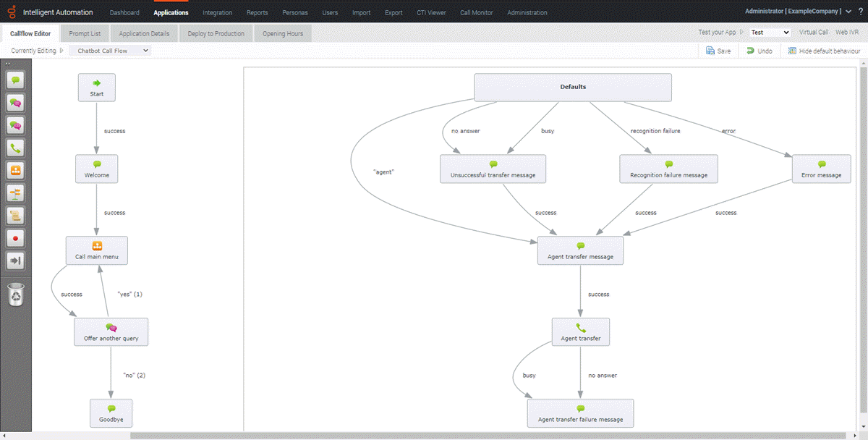
Task: Click the Undo button
Action: pos(759,51)
